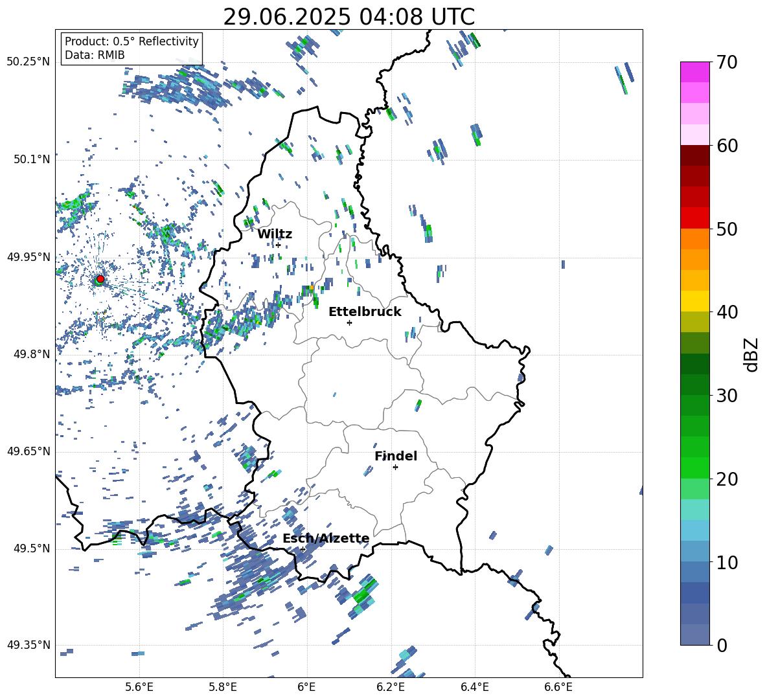Click the Ettelbruck city label
This screenshot has height=700, width=767.
coord(365,312)
